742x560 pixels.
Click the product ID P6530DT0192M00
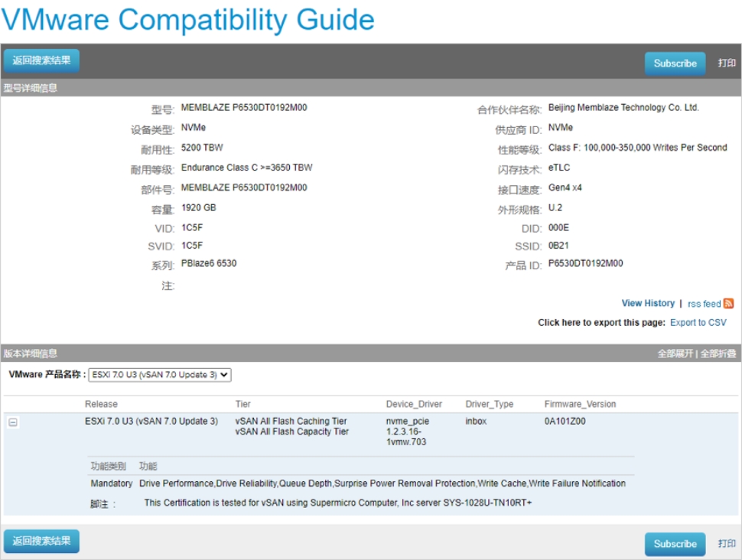click(x=585, y=263)
